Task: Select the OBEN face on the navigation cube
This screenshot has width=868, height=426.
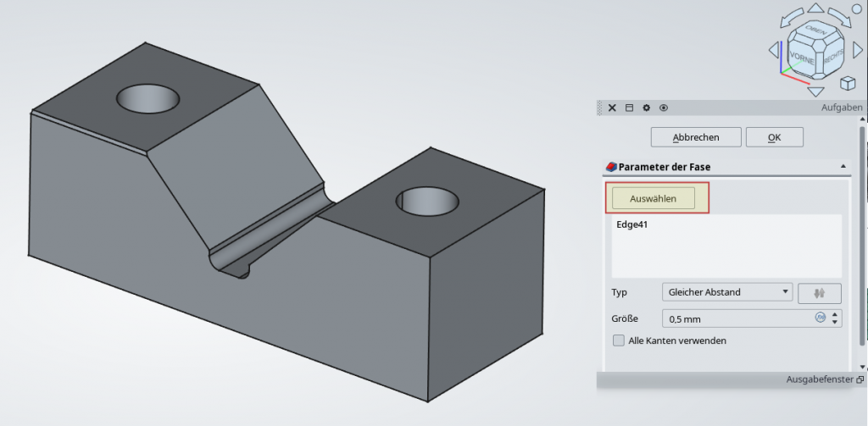Action: [815, 33]
